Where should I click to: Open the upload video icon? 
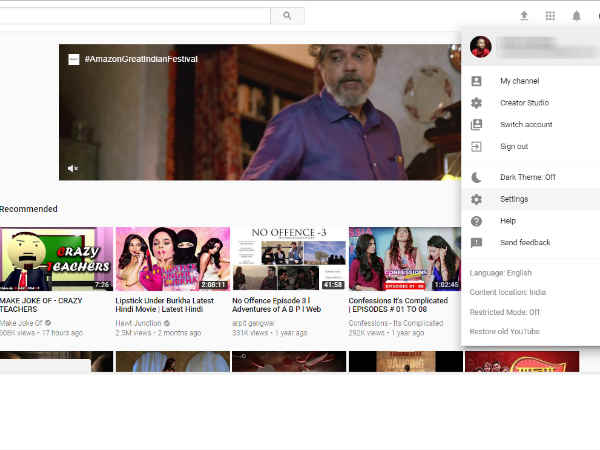524,16
